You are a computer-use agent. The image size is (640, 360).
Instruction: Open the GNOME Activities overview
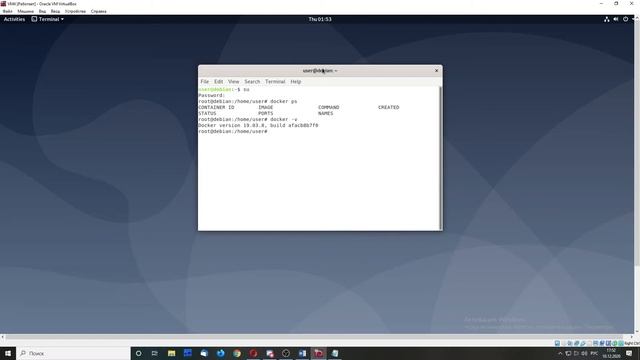[x=14, y=19]
